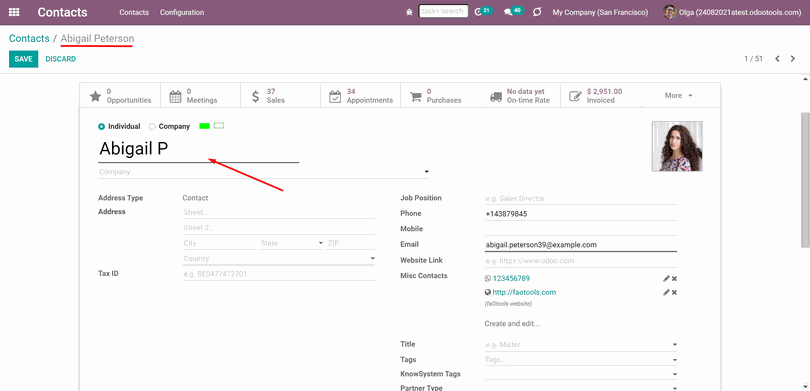This screenshot has height=391, width=810.
Task: Click the Contacts app title
Action: (63, 12)
